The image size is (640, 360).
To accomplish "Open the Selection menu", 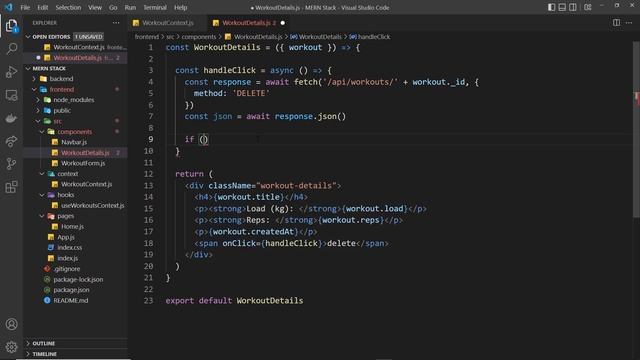I will tap(68, 7).
